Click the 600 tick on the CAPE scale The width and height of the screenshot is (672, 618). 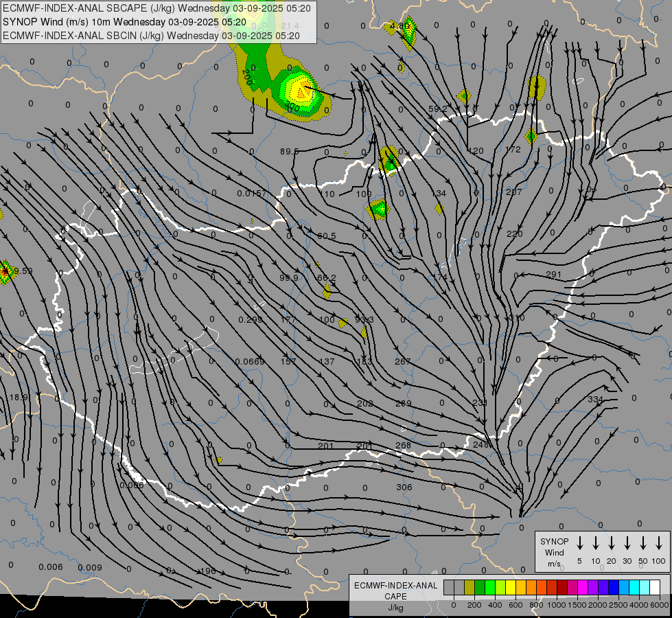tap(515, 605)
